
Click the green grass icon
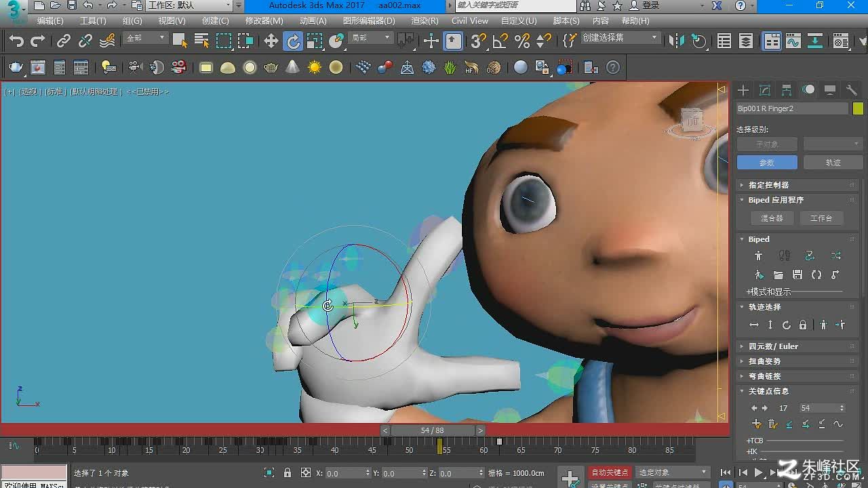450,68
